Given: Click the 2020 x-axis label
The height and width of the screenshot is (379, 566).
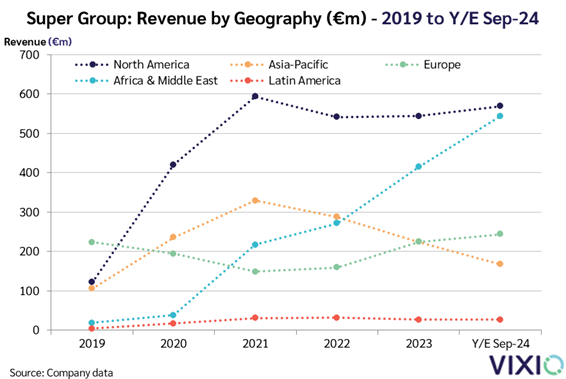Looking at the screenshot, I should click(173, 344).
